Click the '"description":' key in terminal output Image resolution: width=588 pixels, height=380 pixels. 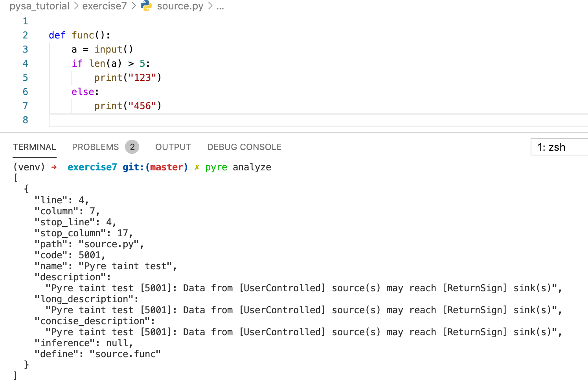click(x=73, y=277)
